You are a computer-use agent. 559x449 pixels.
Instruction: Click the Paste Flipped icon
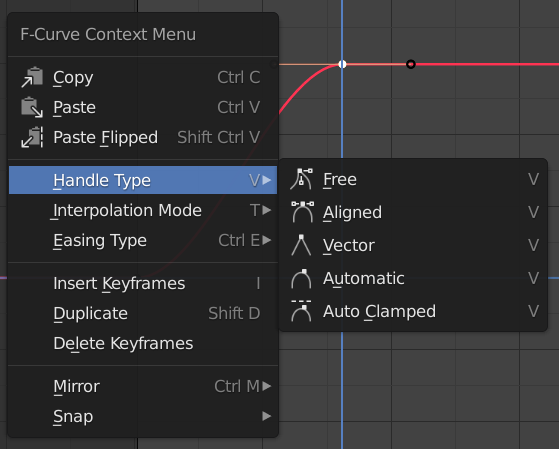coord(32,137)
